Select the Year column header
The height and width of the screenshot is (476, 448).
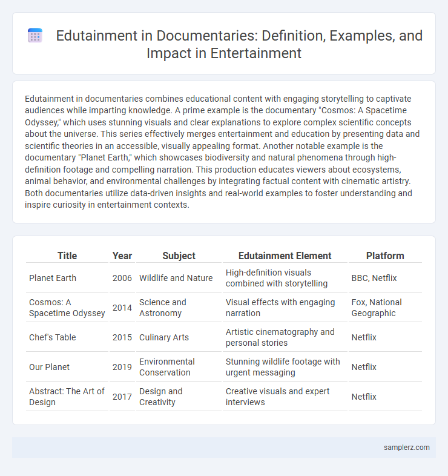click(x=122, y=256)
